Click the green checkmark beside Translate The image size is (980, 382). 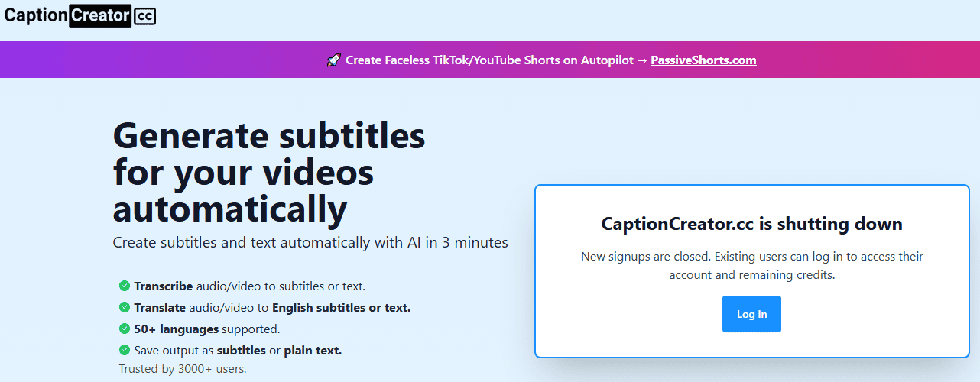pos(124,307)
